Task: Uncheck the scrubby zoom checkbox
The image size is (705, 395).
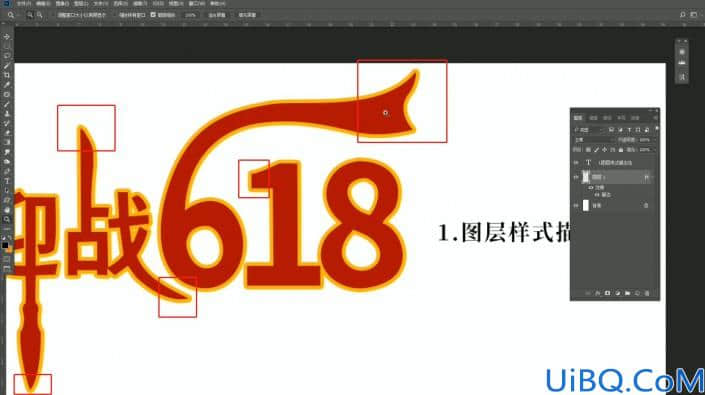Action: [x=153, y=15]
